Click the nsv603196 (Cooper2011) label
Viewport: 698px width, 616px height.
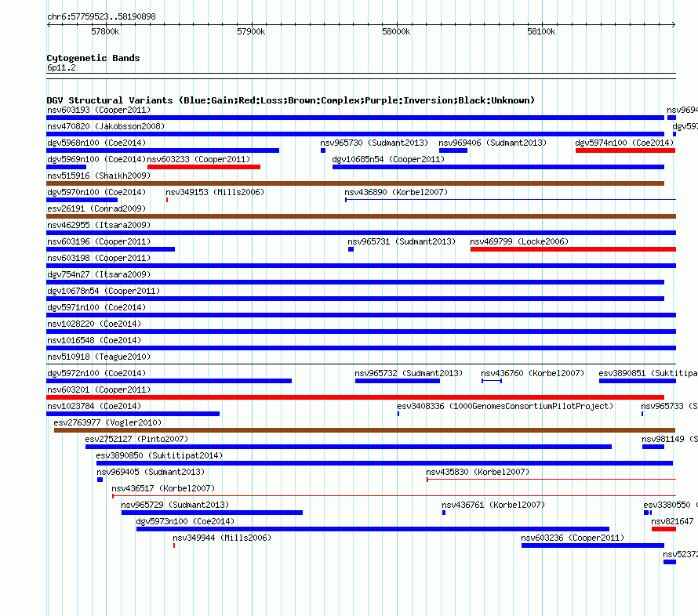click(x=99, y=241)
